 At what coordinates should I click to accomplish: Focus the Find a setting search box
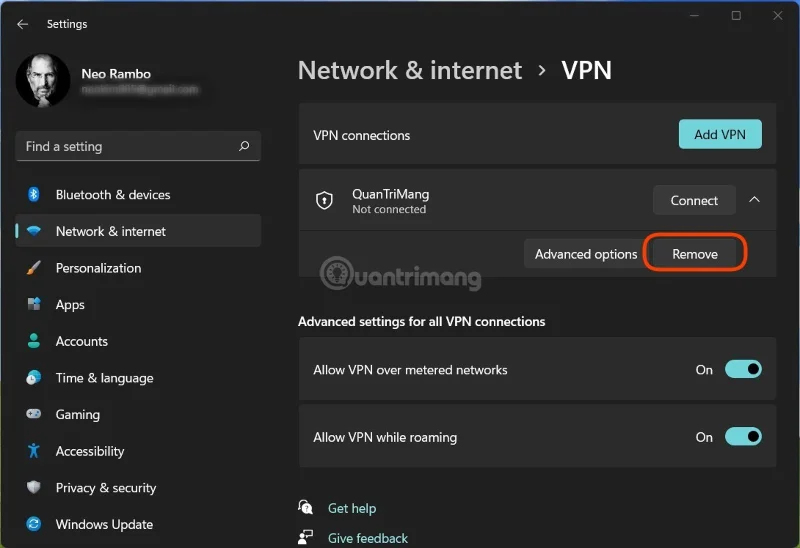click(x=138, y=146)
